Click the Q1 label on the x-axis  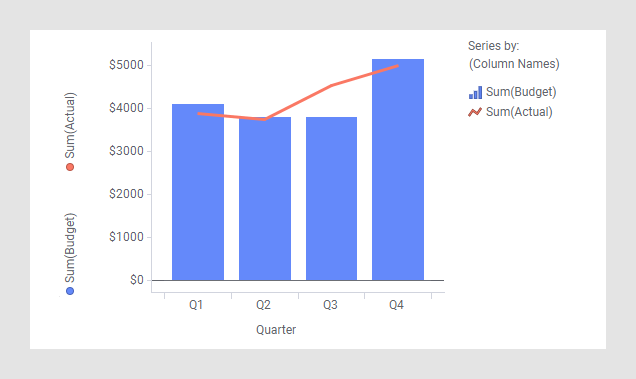196,305
